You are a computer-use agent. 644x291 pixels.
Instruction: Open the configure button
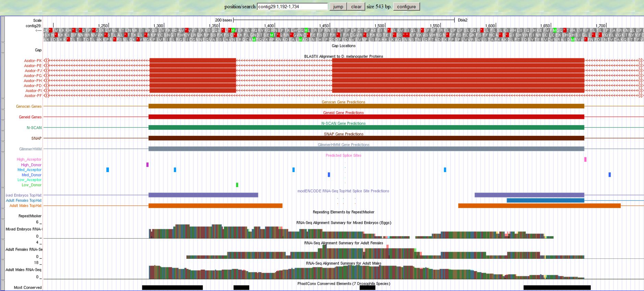pos(406,7)
